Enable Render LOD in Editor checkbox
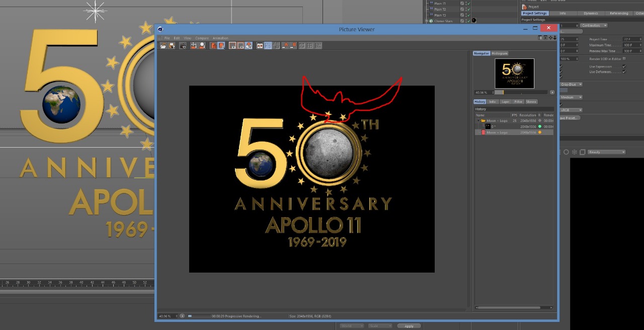The image size is (644, 330). [624, 58]
